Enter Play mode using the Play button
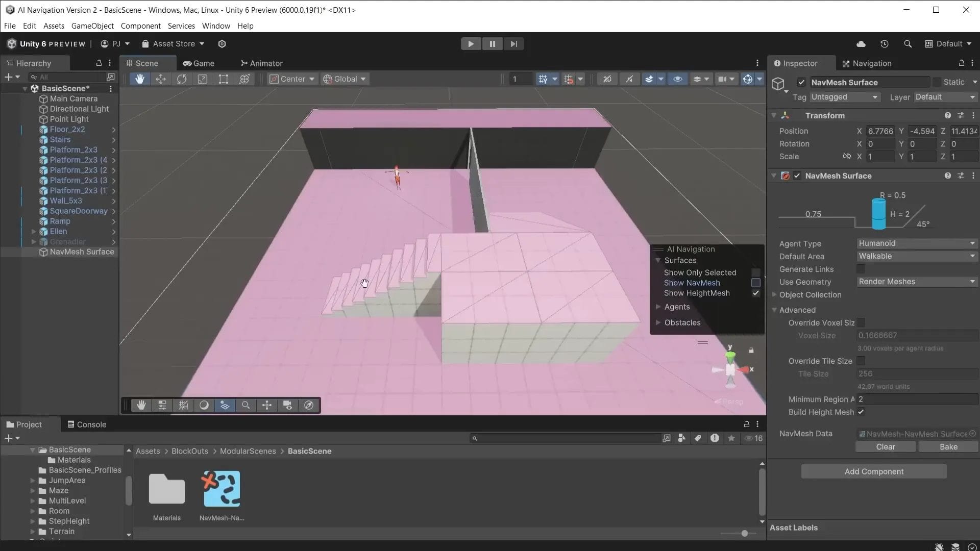 [x=470, y=43]
